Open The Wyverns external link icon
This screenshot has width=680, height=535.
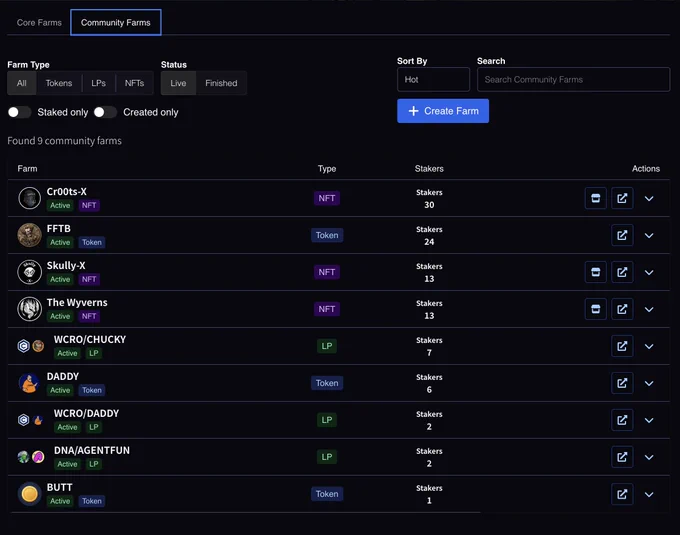coord(622,309)
